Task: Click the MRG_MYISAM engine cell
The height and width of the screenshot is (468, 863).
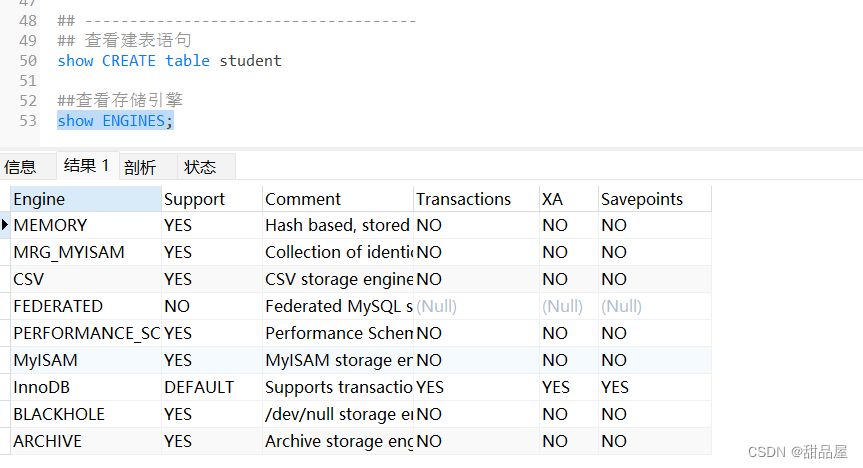Action: pyautogui.click(x=85, y=252)
